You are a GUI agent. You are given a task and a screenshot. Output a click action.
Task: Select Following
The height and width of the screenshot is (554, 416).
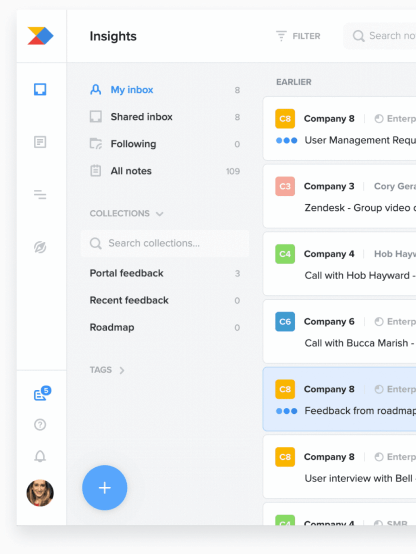tap(165, 144)
